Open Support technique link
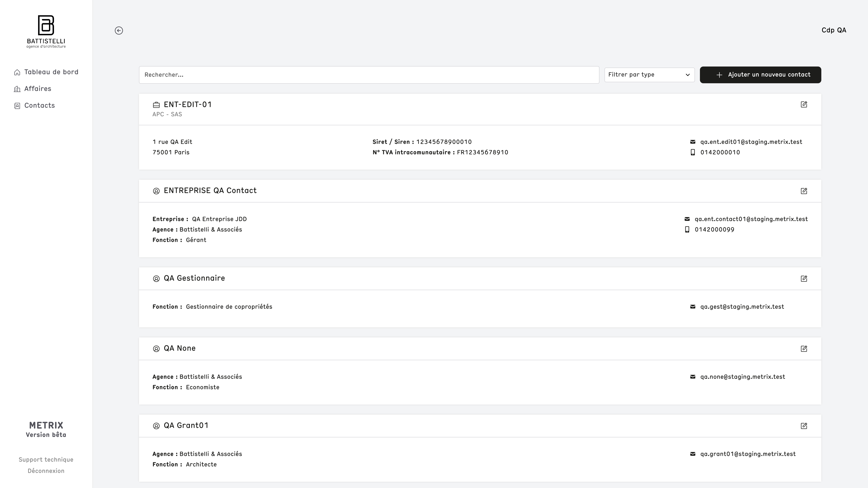The width and height of the screenshot is (868, 488). click(46, 460)
